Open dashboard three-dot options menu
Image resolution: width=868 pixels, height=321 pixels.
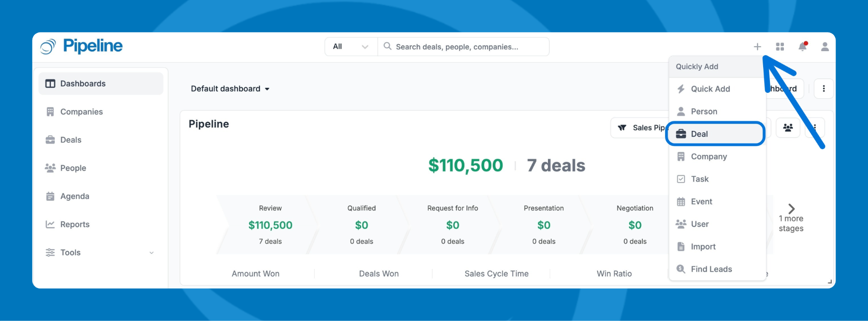coord(824,89)
